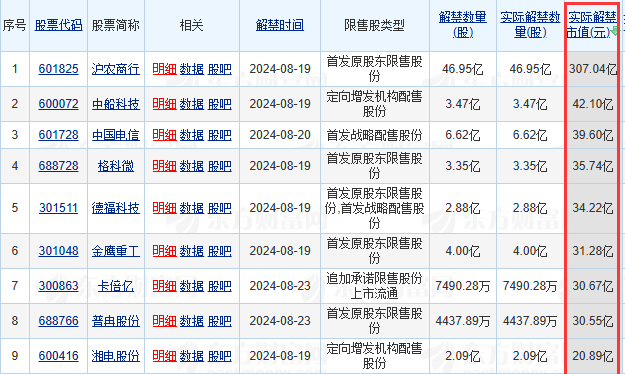Sort by 股票代码 column header
Image resolution: width=625 pixels, height=374 pixels.
point(59,26)
